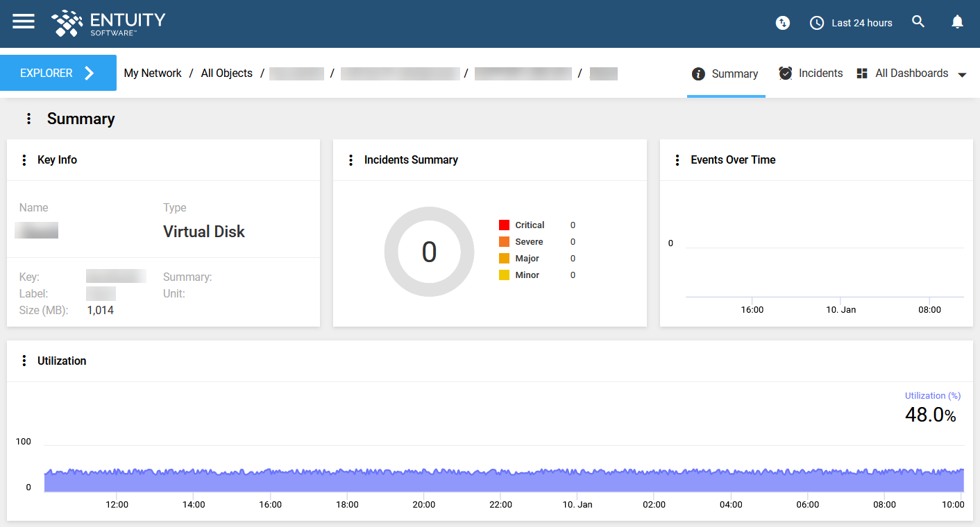Open All Dashboards menu
The image size is (980, 527).
point(911,73)
